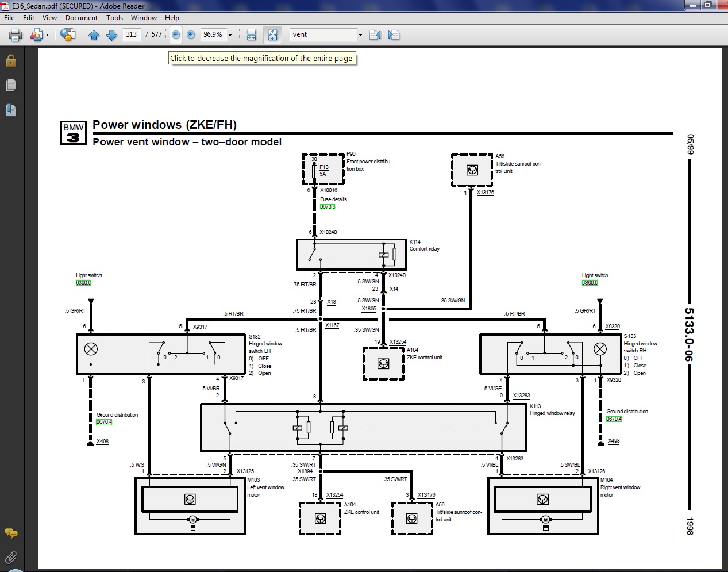This screenshot has height=572, width=728.
Task: Open the Comments panel in the sidebar
Action: (11, 533)
